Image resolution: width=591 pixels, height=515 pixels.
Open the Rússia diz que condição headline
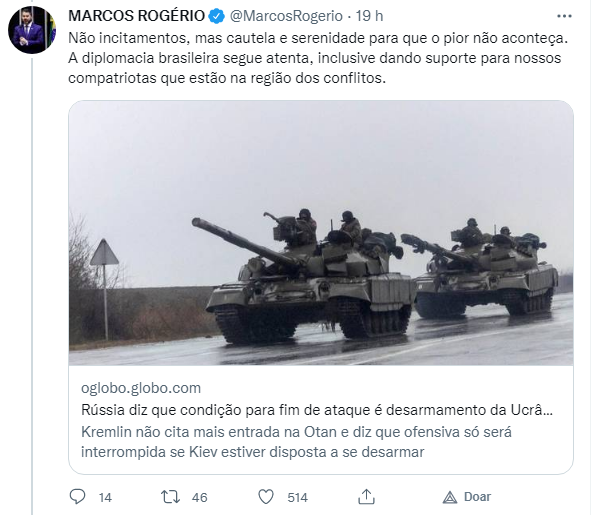(317, 410)
